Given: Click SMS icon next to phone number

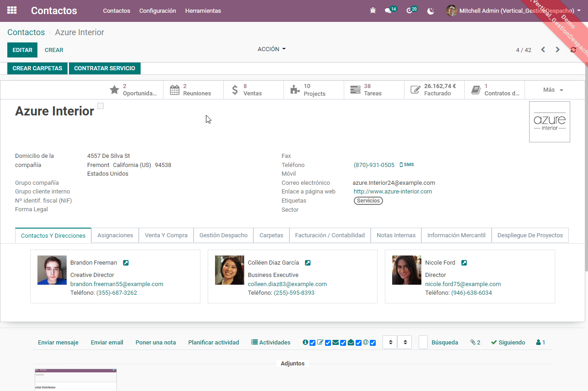Looking at the screenshot, I should tap(407, 165).
